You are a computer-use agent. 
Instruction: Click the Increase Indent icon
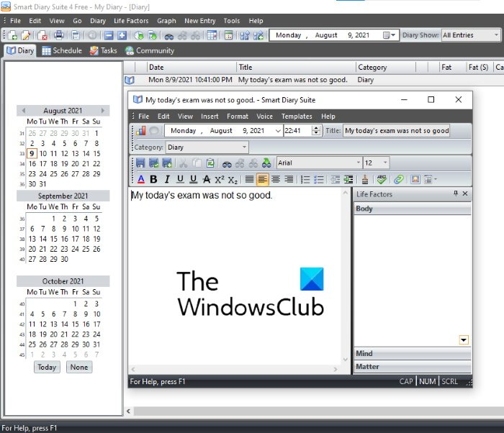pyautogui.click(x=348, y=179)
